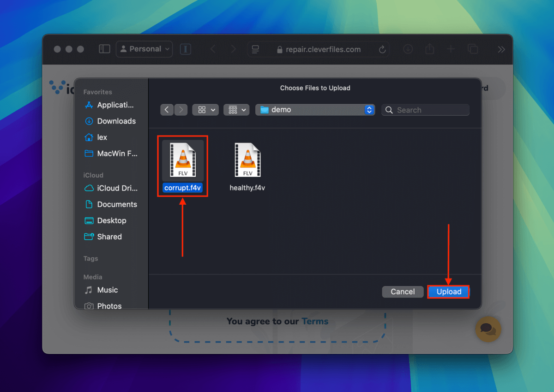Select the healthy.f4v file thumbnail
The height and width of the screenshot is (392, 554).
click(247, 160)
